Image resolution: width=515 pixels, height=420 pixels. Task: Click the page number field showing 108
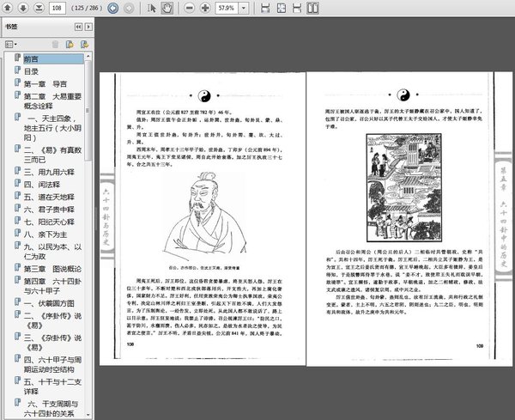[x=58, y=8]
